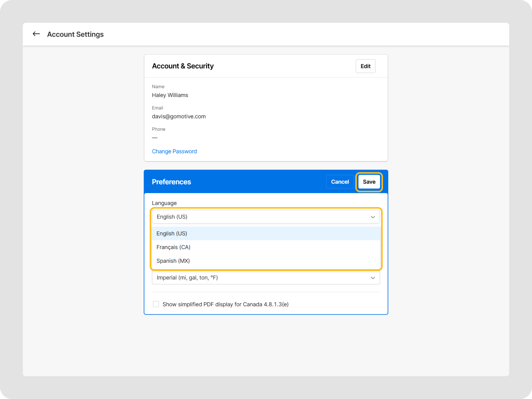Screen dimensions: 532x399
Task: Choose Spanish (MX) language option
Action: (x=173, y=261)
